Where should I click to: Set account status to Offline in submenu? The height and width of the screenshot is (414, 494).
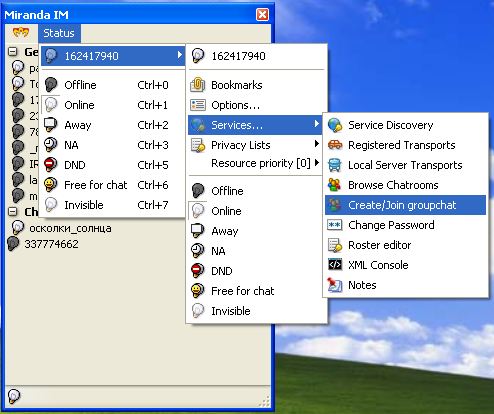257,191
